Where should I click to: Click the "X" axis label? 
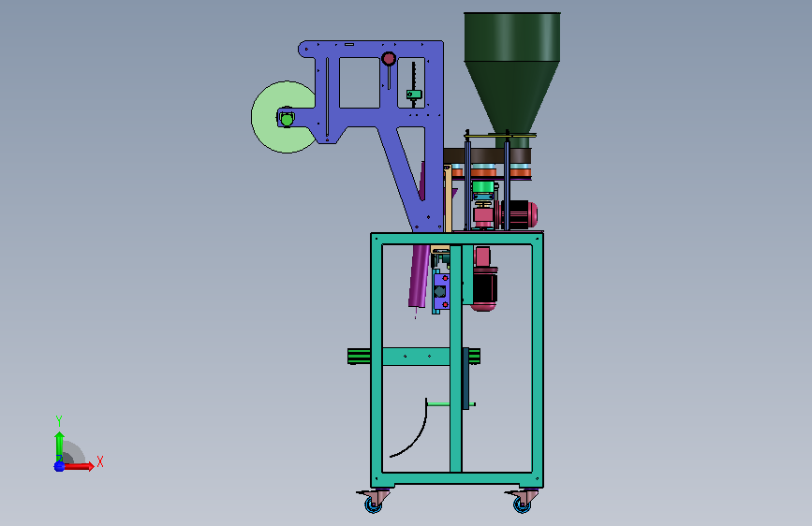(x=100, y=461)
